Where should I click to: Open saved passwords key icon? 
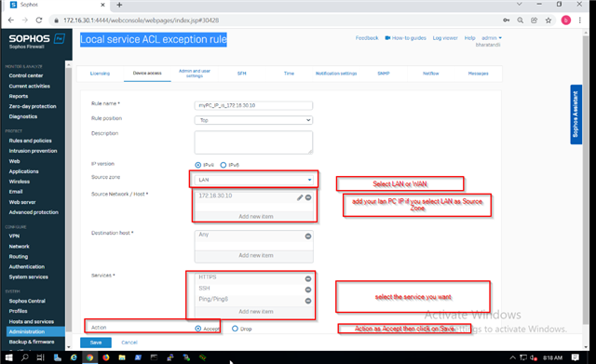click(x=506, y=20)
